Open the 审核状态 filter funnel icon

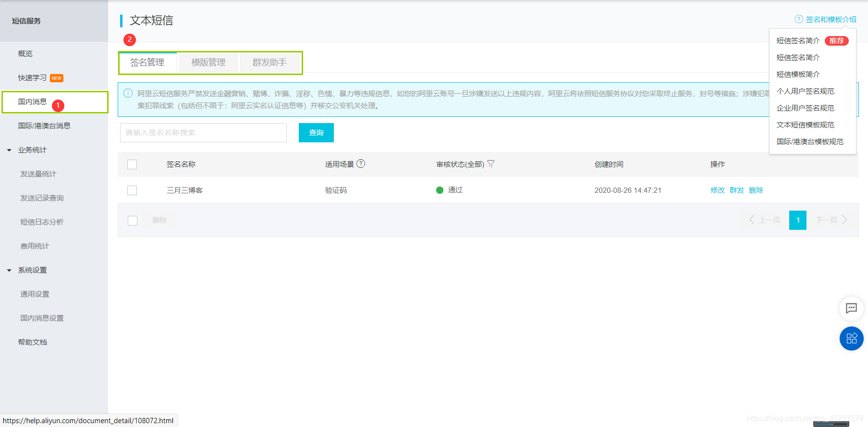(491, 164)
